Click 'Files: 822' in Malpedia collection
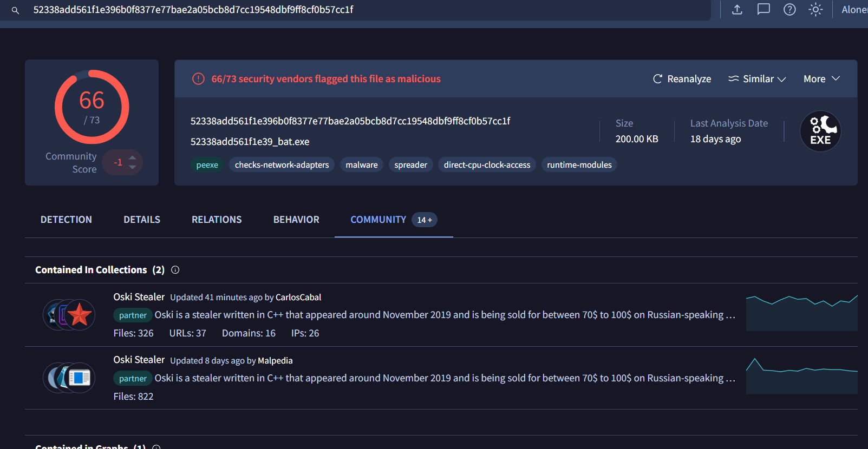 click(133, 397)
